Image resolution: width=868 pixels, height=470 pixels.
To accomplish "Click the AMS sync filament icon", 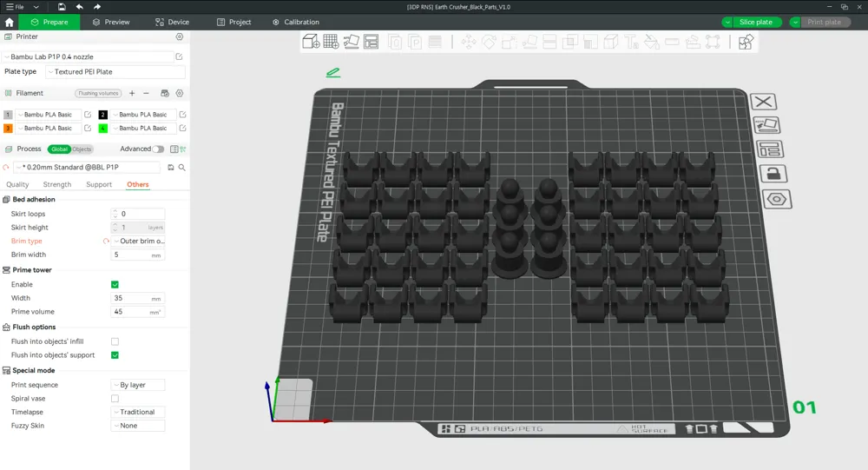I will [164, 93].
